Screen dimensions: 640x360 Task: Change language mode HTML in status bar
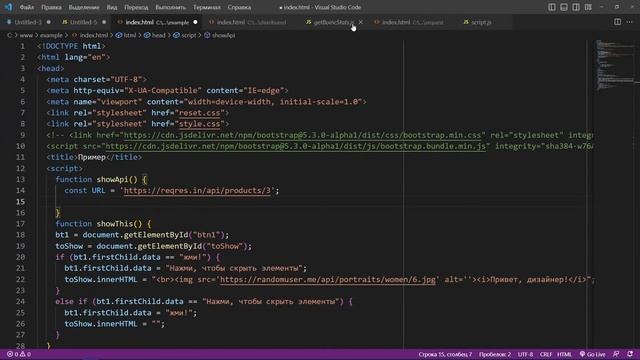pyautogui.click(x=564, y=354)
